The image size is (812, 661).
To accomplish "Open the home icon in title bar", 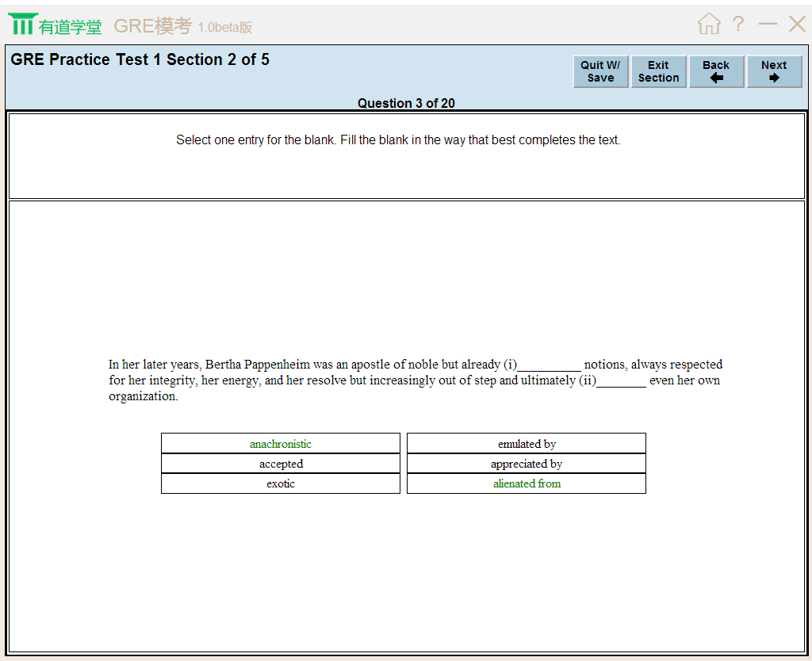I will pos(709,23).
